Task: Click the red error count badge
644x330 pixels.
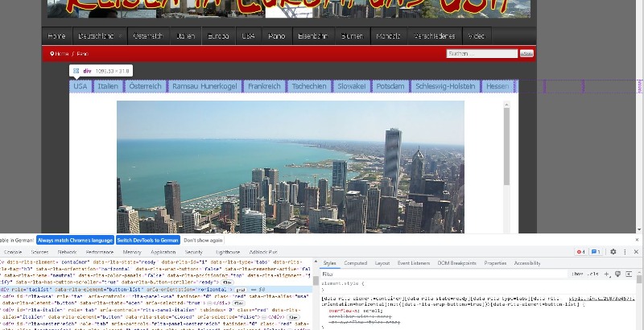Action: [580, 252]
